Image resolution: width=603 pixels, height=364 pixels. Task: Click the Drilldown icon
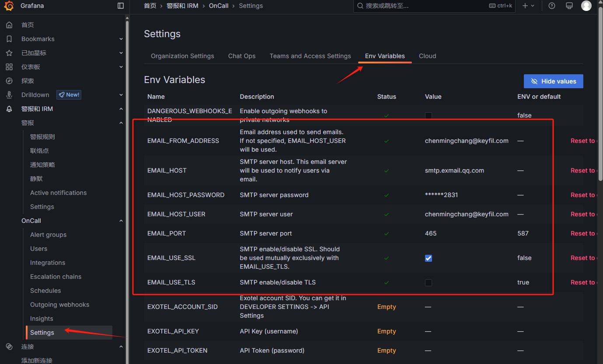[x=9, y=95]
